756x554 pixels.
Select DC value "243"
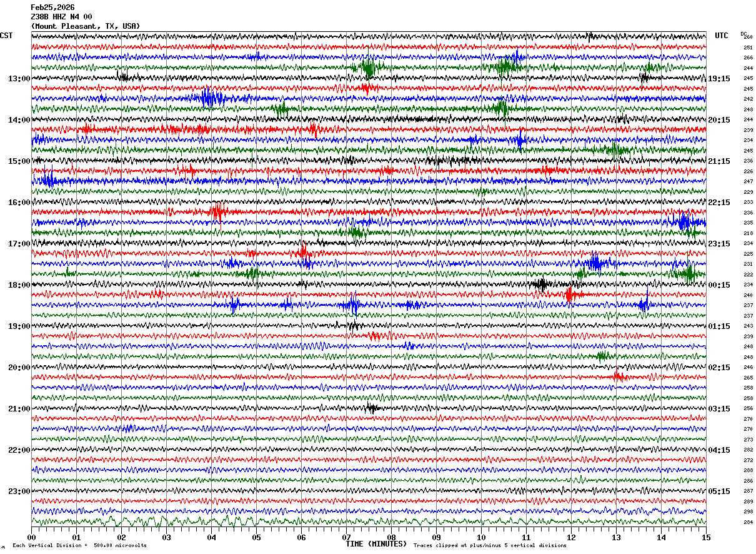pos(748,326)
